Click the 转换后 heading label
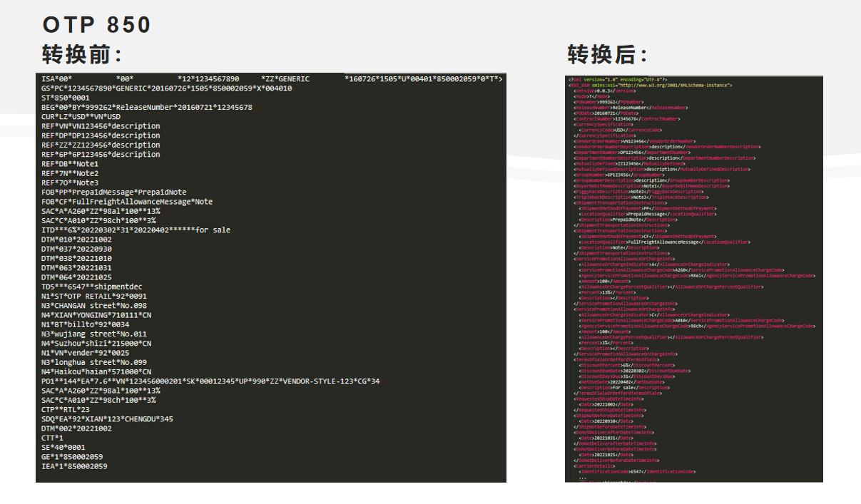Screen dimensions: 861x504 [607, 54]
